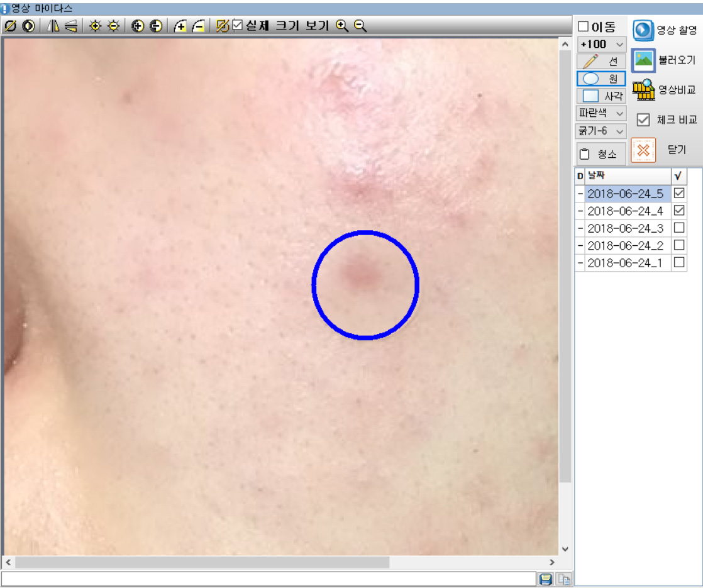Check the box for 2018-06-24_3

tap(679, 228)
